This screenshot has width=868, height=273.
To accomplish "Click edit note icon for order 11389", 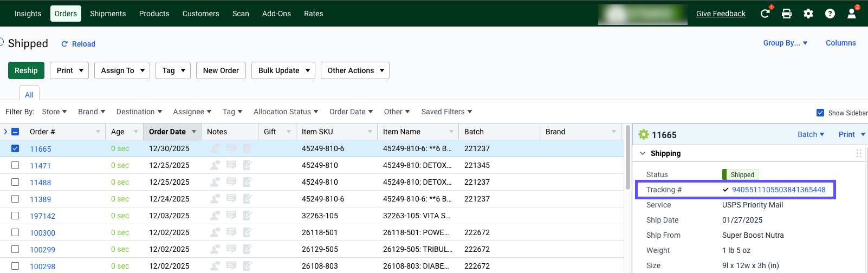I will (248, 199).
